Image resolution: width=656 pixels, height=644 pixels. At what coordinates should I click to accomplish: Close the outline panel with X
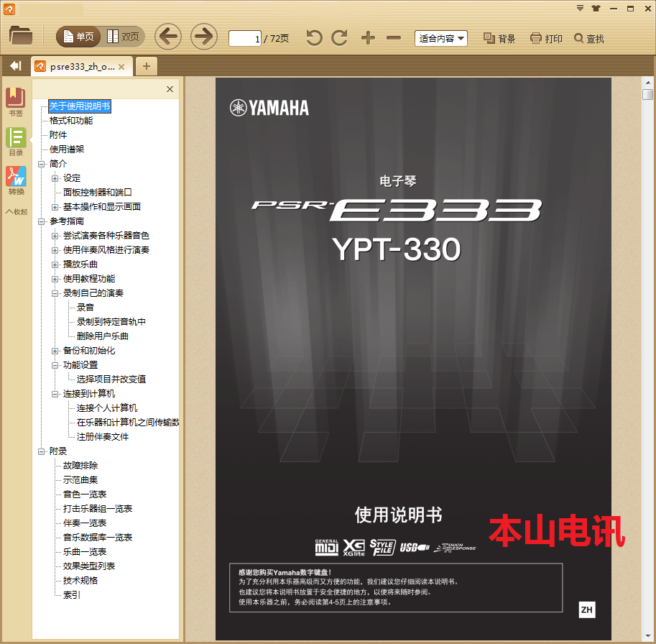tap(170, 89)
